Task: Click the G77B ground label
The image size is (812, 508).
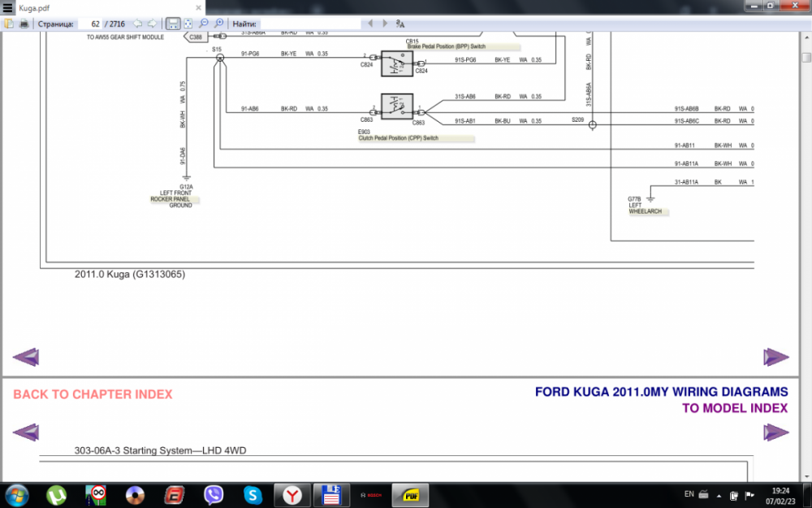Action: coord(634,199)
